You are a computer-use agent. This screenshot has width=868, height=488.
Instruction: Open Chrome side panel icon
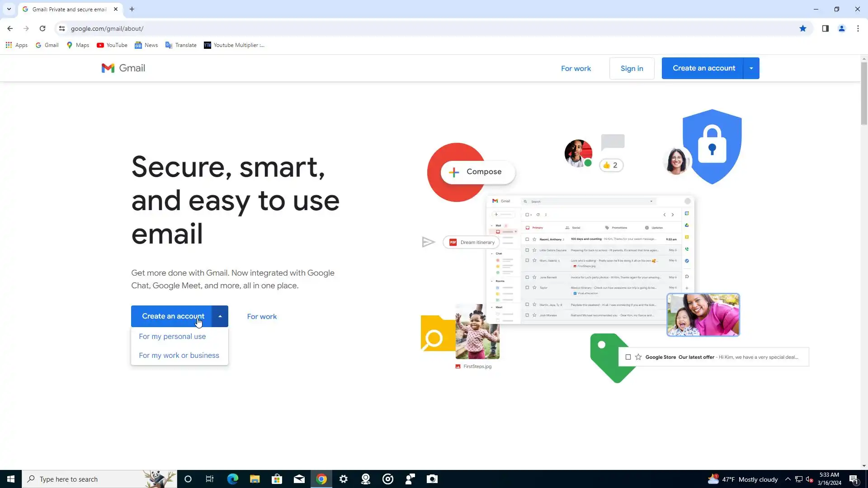(x=825, y=28)
